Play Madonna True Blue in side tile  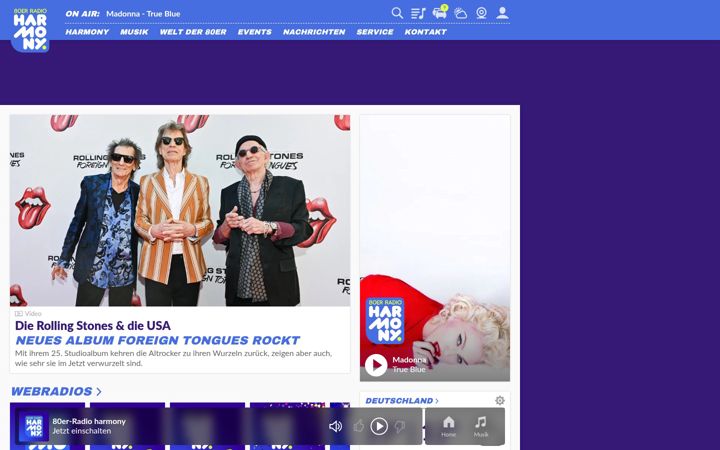376,365
